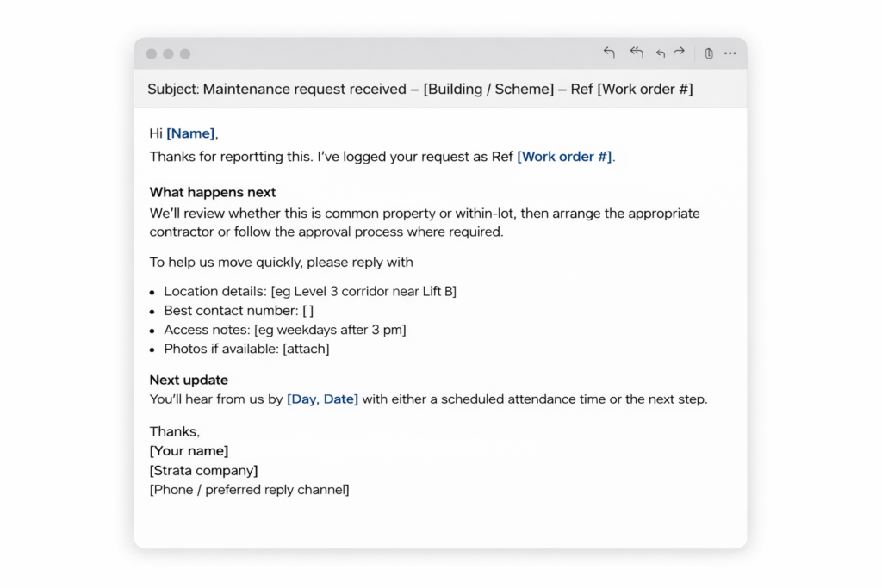Click the [Your name] signature placeholder
The height and width of the screenshot is (588, 882).
click(189, 451)
